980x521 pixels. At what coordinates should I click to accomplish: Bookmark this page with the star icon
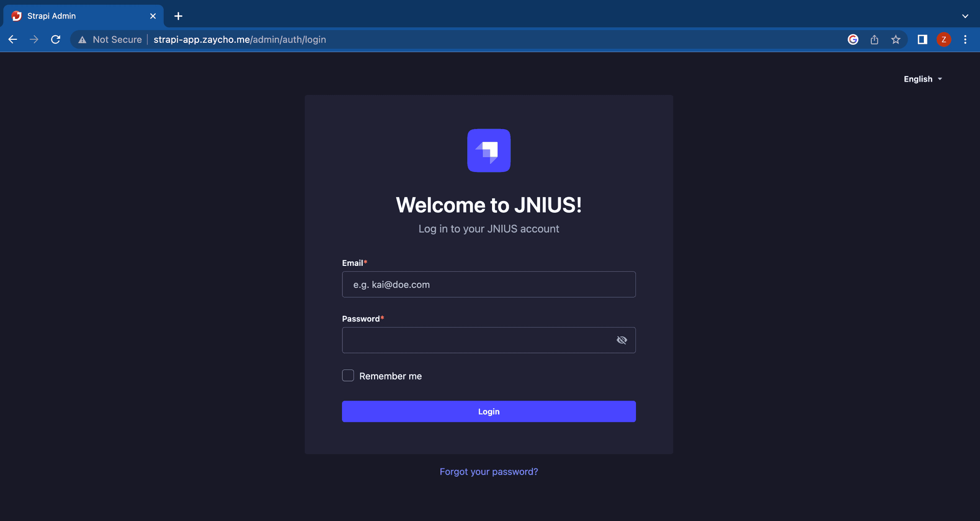pos(896,39)
